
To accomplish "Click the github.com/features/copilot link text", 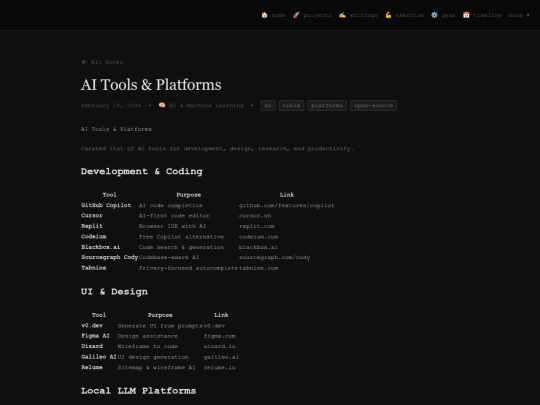I will [x=287, y=205].
